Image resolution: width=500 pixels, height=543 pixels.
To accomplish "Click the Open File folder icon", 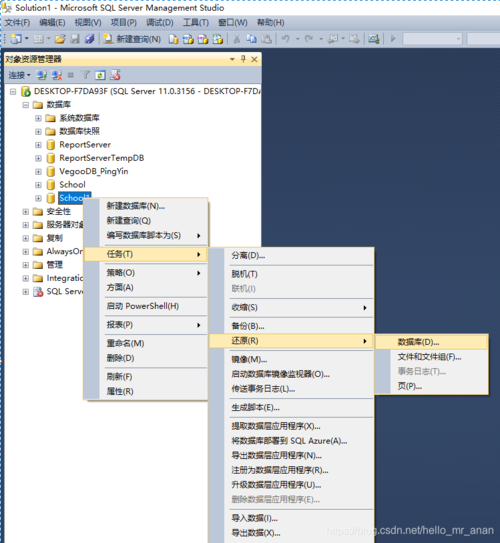I will 60,39.
